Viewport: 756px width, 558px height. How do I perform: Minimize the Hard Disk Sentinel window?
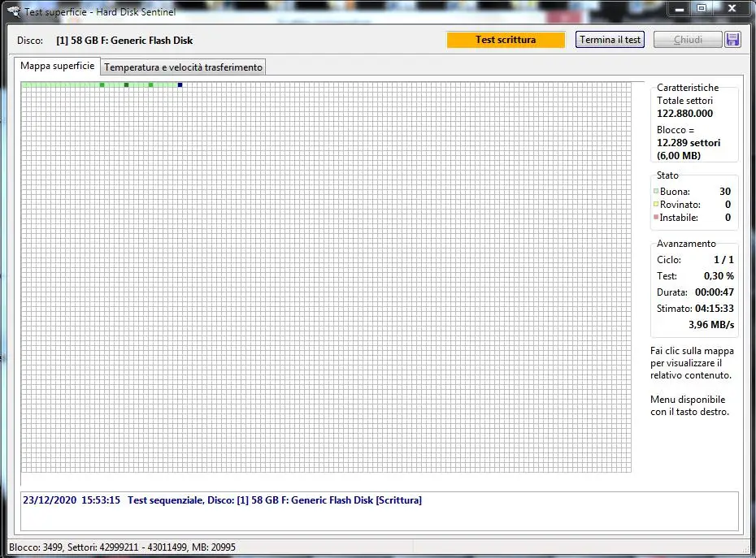[680, 9]
